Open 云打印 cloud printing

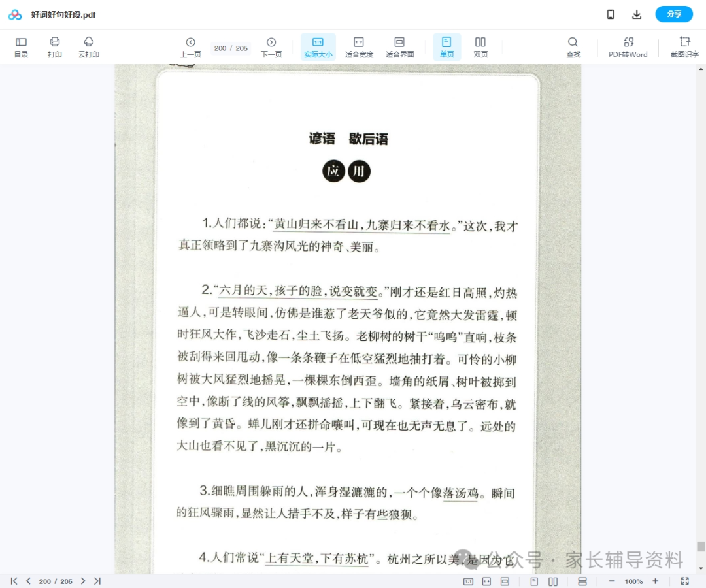point(89,47)
